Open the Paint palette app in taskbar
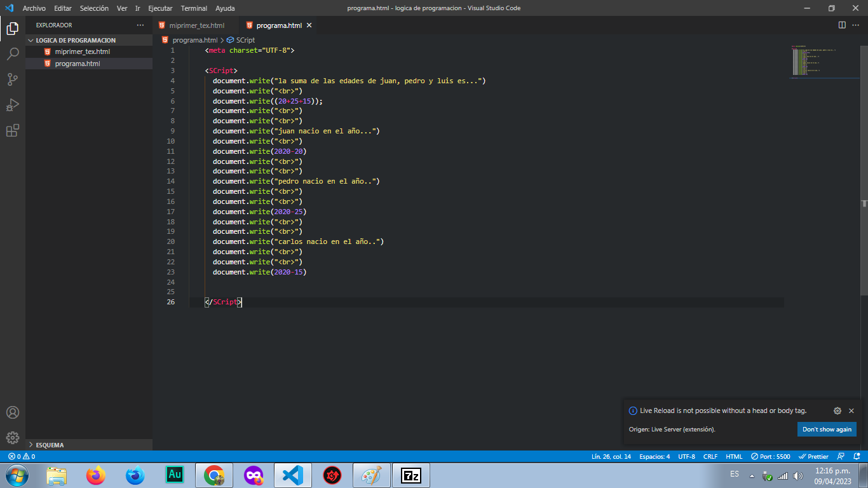 coord(372,475)
